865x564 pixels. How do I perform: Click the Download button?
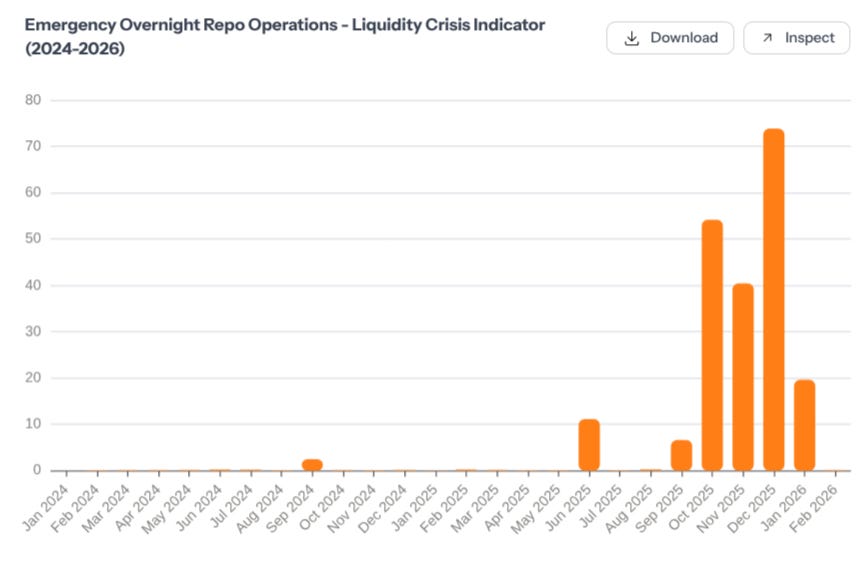[x=670, y=38]
